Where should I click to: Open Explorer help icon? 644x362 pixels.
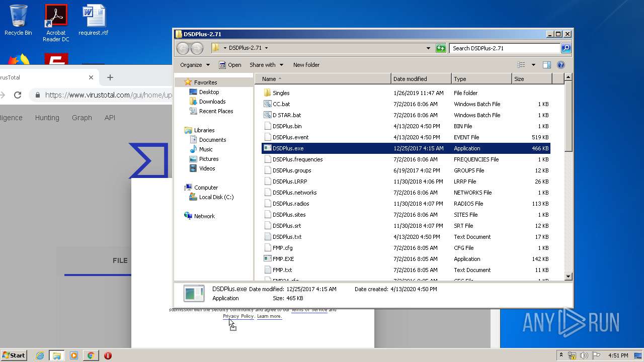click(561, 65)
